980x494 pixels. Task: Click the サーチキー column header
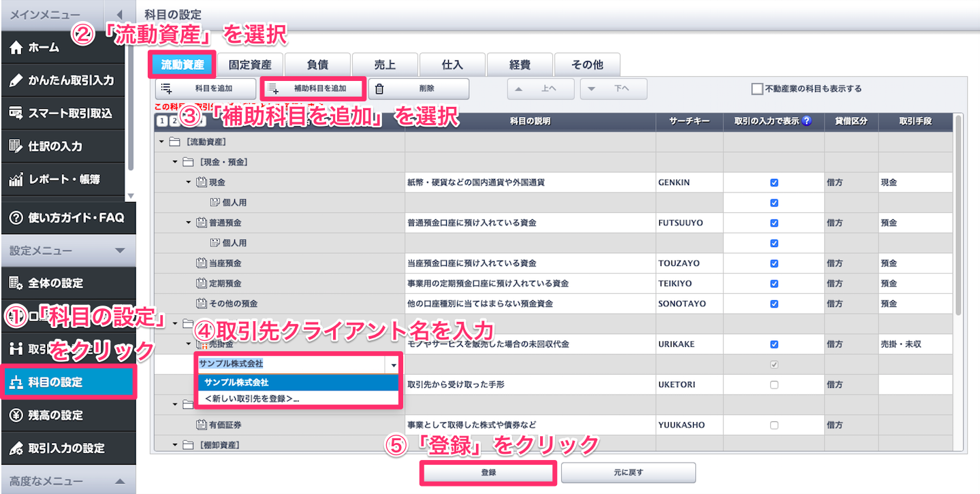pyautogui.click(x=690, y=121)
